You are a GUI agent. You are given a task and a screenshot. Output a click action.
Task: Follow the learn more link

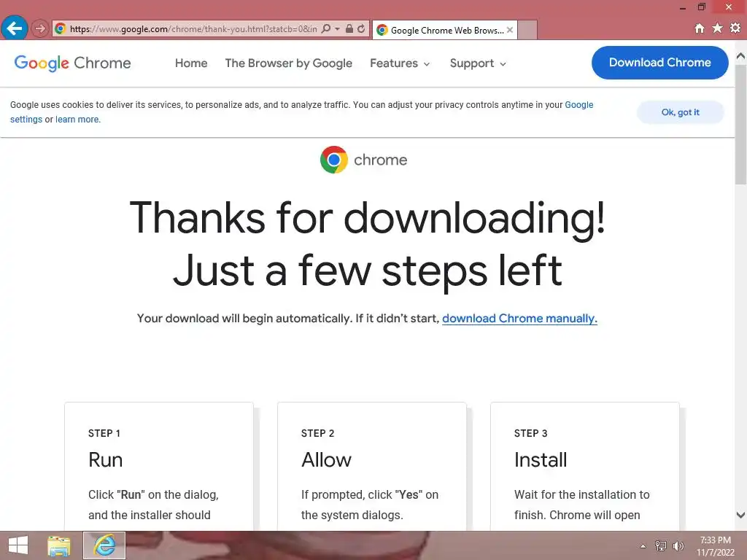[77, 120]
